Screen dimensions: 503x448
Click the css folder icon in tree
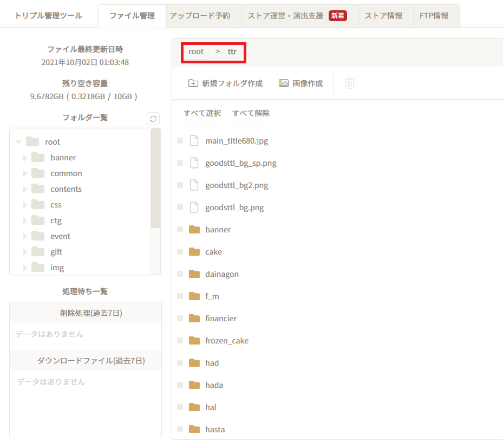[x=38, y=204]
